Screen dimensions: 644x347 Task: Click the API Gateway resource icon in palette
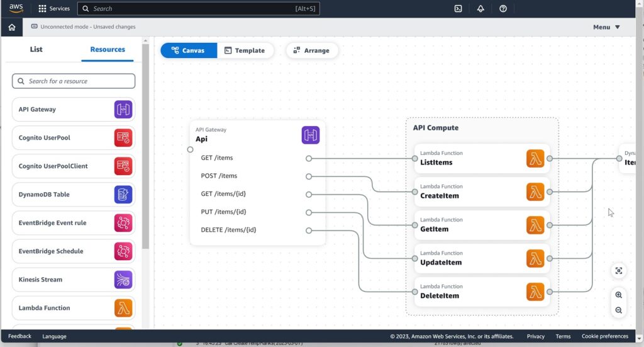pos(123,110)
